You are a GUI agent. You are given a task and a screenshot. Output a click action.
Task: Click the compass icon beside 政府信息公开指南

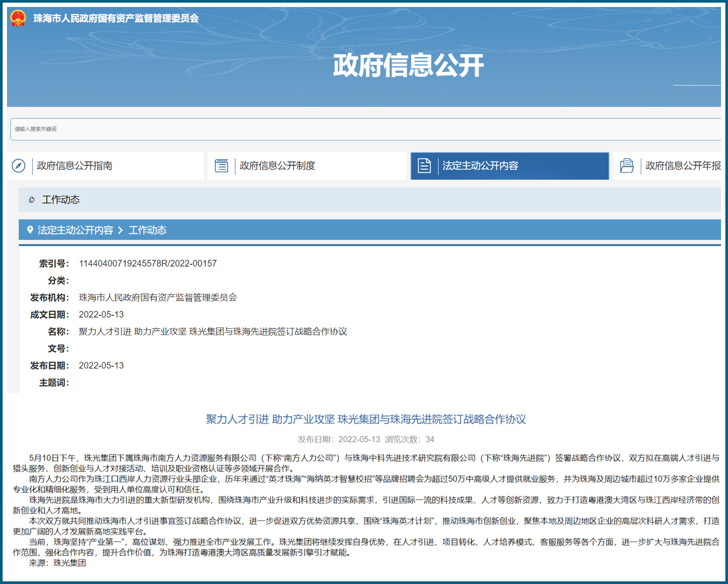19,166
